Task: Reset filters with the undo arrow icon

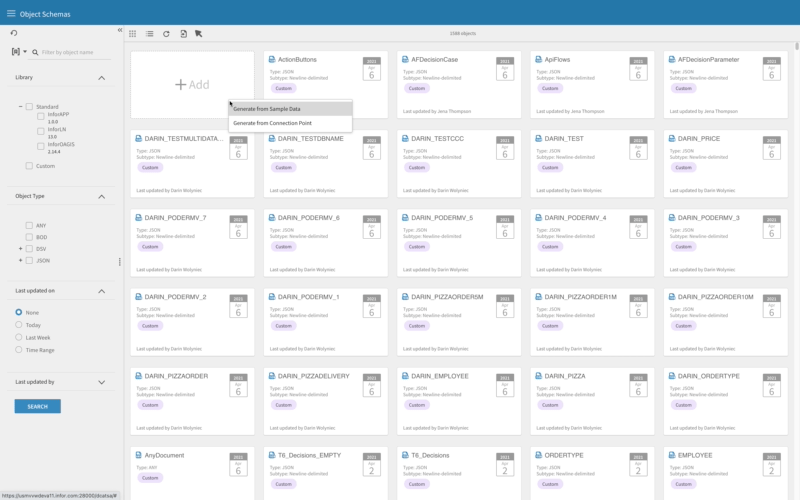Action: pyautogui.click(x=14, y=33)
